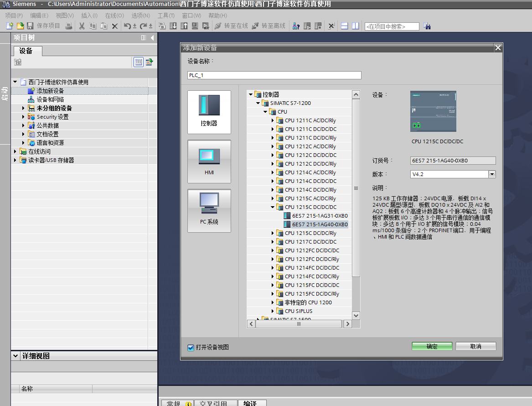This screenshot has height=406, width=532.
Task: Select 设备和网络 in the project tree
Action: click(x=50, y=99)
